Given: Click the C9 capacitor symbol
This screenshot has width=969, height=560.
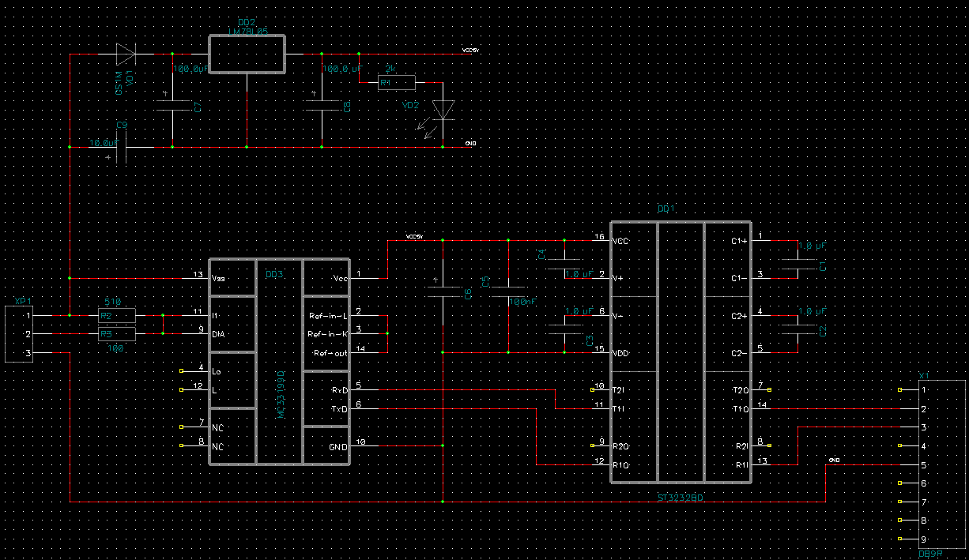Looking at the screenshot, I should point(120,147).
